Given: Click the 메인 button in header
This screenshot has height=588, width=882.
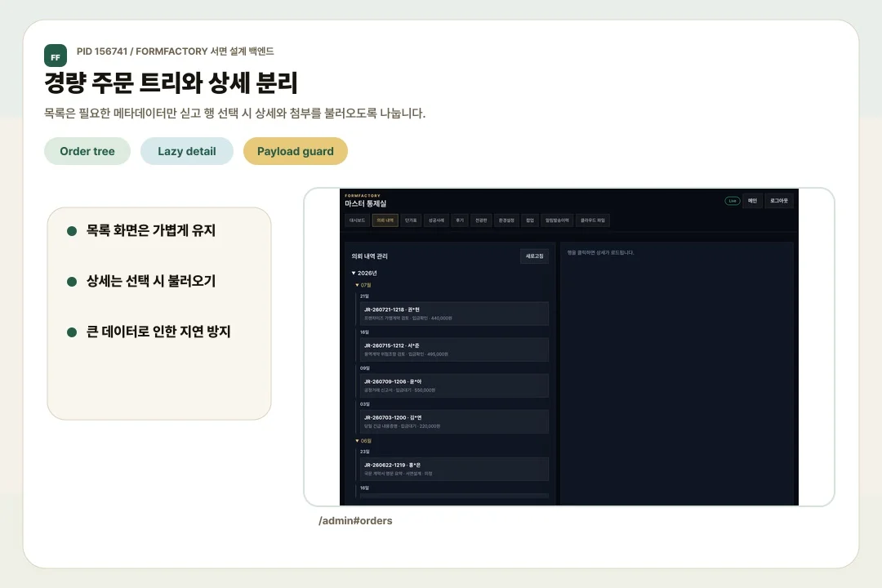Looking at the screenshot, I should (752, 201).
